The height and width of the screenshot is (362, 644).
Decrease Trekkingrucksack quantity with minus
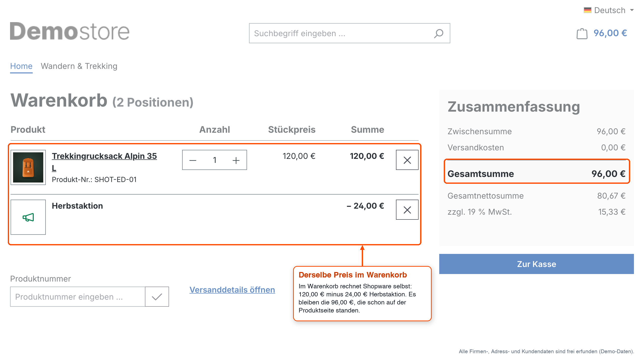pyautogui.click(x=193, y=160)
